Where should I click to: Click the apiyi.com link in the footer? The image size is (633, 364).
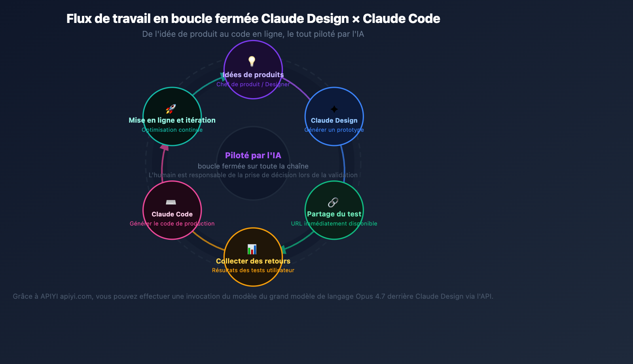[x=74, y=296]
